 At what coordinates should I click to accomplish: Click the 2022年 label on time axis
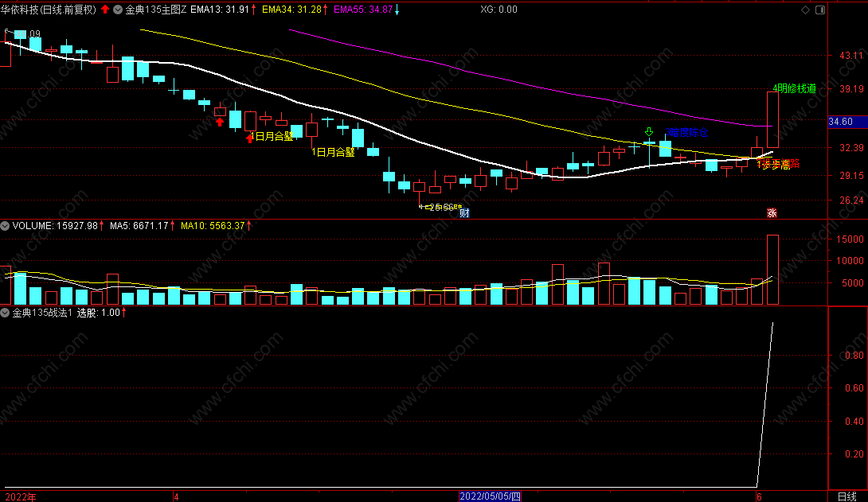(x=21, y=496)
